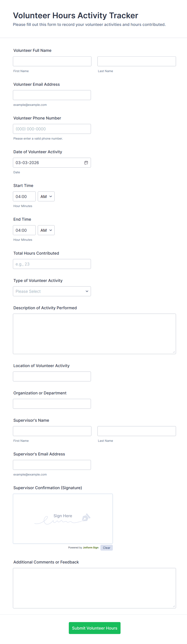Focus the volunteer Last Name field
Image resolution: width=187 pixels, height=644 pixels.
[x=137, y=61]
